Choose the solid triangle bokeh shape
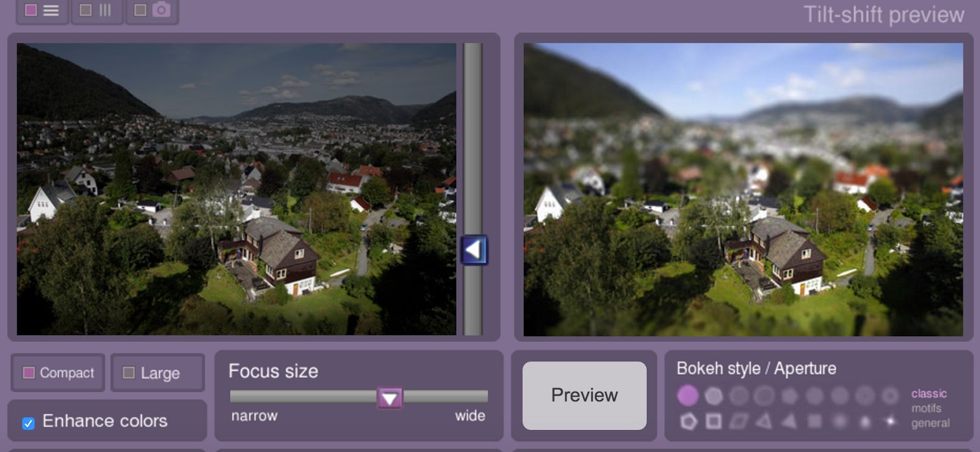 pos(789,421)
